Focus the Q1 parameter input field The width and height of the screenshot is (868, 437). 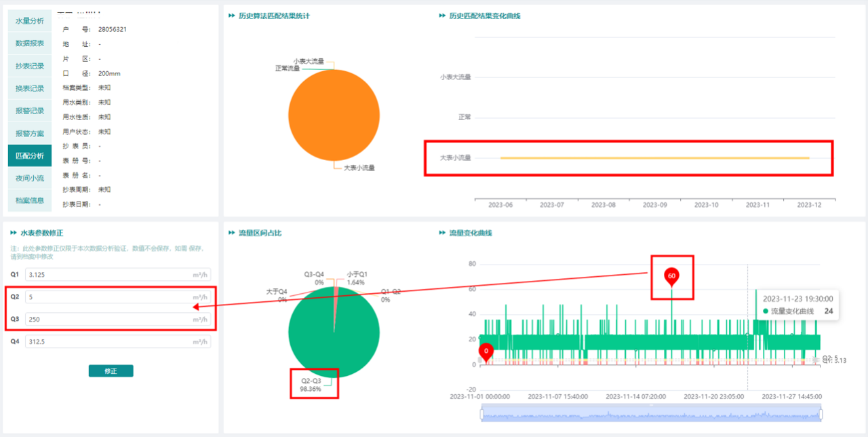(x=108, y=275)
